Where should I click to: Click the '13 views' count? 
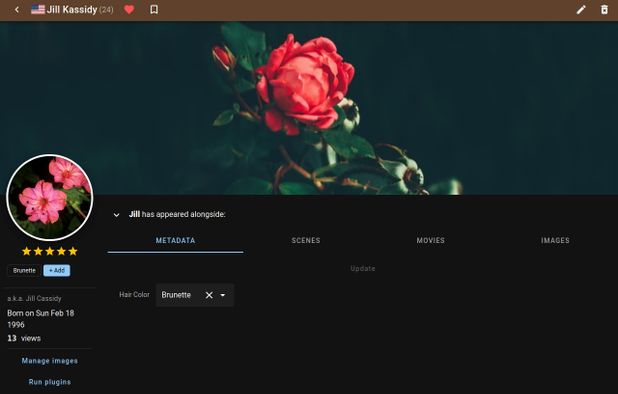tap(24, 338)
